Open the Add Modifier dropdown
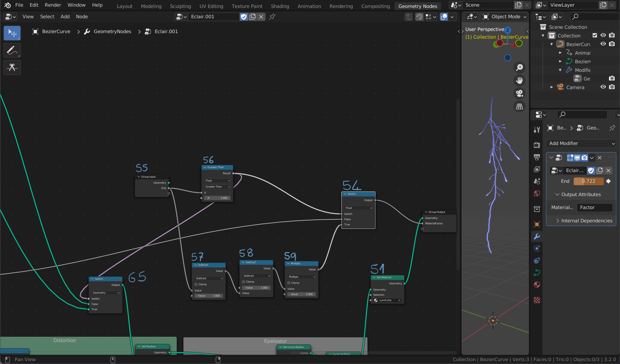The width and height of the screenshot is (620, 364). [581, 143]
